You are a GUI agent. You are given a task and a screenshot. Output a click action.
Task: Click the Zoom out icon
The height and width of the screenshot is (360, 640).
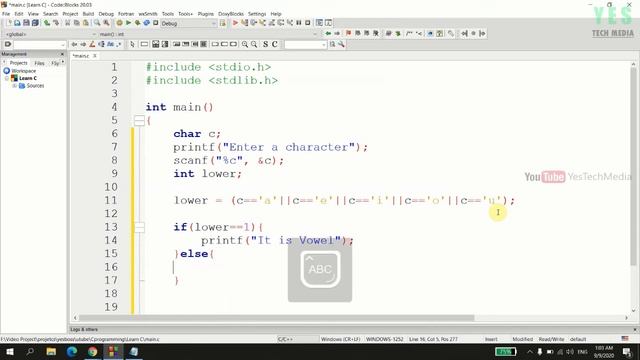(x=254, y=44)
